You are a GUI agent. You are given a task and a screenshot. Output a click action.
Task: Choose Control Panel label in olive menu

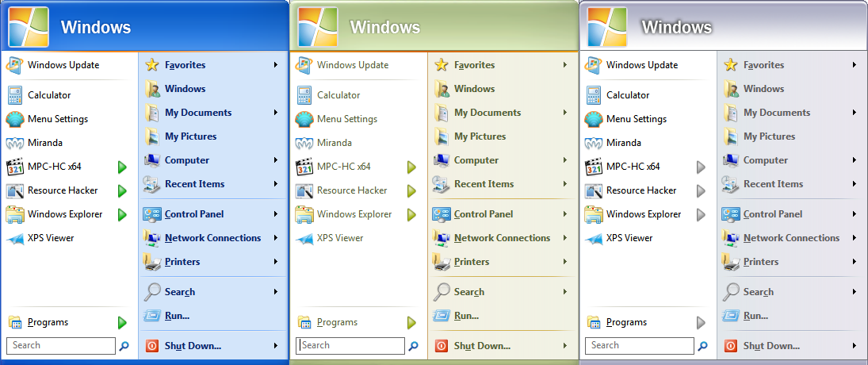(484, 214)
